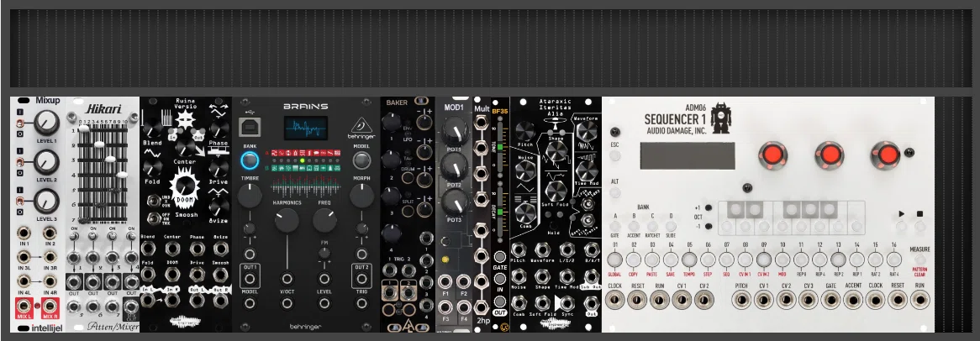Flip the OFF/ON/TRK switch on Ruina Versio
Viewport: 980px width, 341px height.
pyautogui.click(x=153, y=218)
